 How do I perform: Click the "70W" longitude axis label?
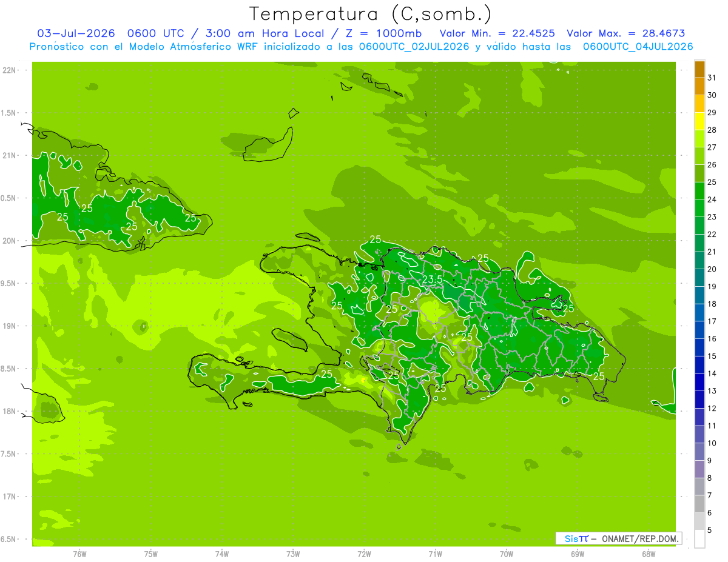tap(507, 554)
